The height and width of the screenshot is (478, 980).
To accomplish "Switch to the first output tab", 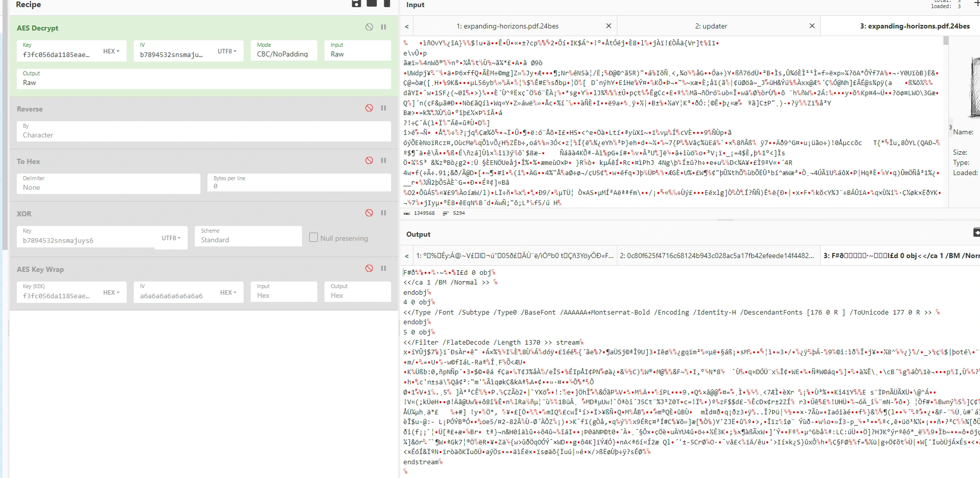I will pyautogui.click(x=515, y=256).
